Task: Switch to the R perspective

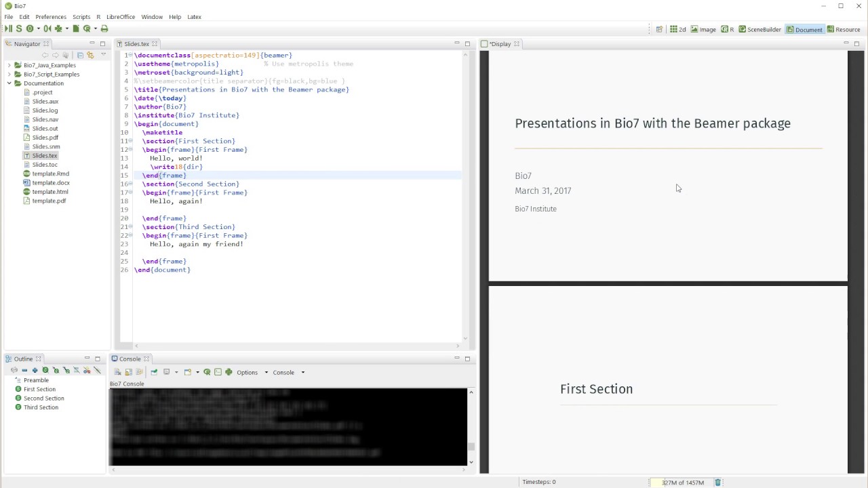Action: pos(728,29)
